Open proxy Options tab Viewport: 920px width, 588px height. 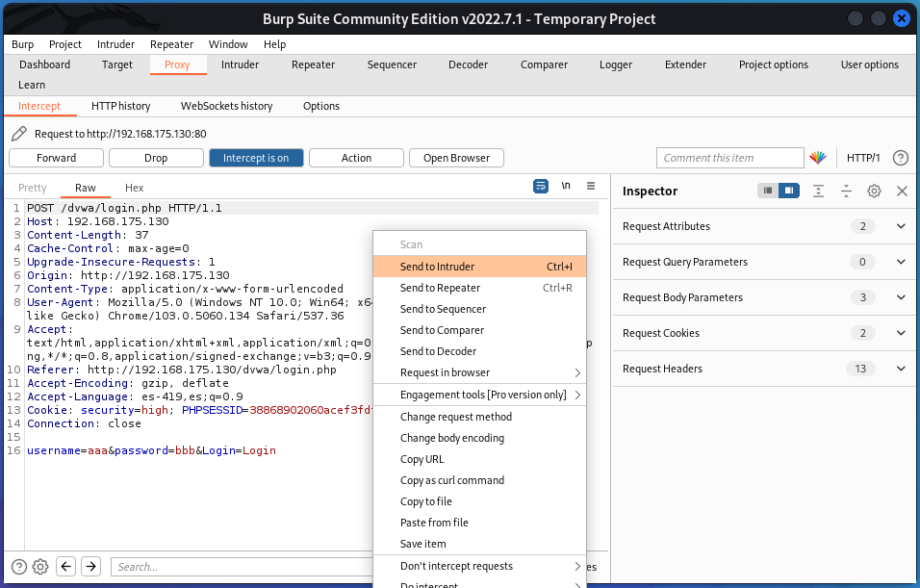321,106
